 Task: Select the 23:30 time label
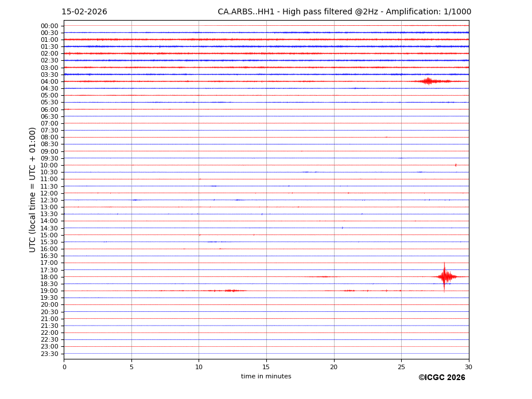(49, 354)
